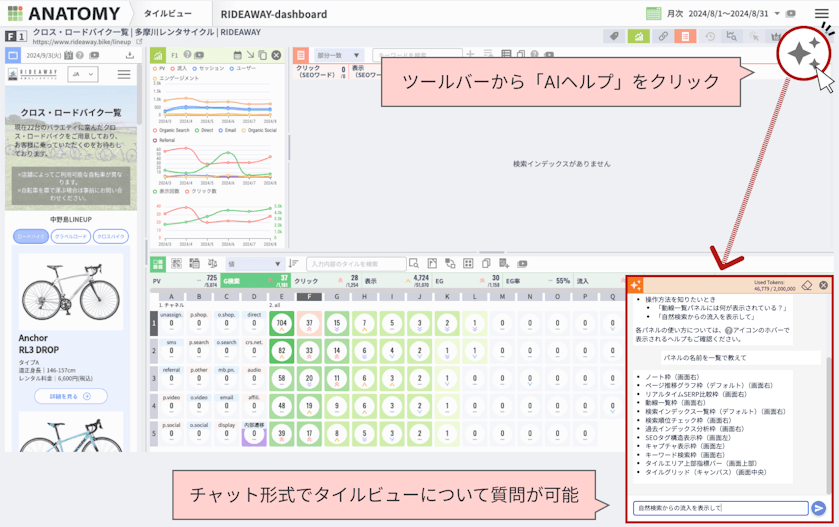
Task: Close the F1 graph panel
Action: 276,55
